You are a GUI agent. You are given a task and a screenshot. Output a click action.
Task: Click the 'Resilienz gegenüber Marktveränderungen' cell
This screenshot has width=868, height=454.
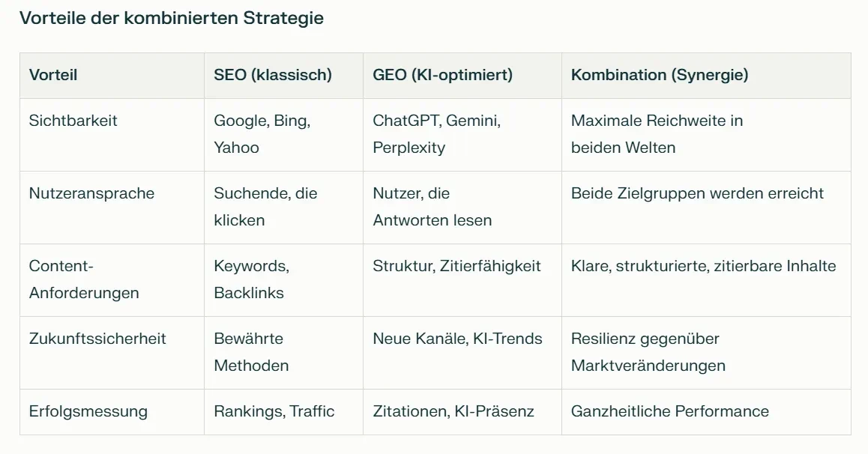pos(648,352)
